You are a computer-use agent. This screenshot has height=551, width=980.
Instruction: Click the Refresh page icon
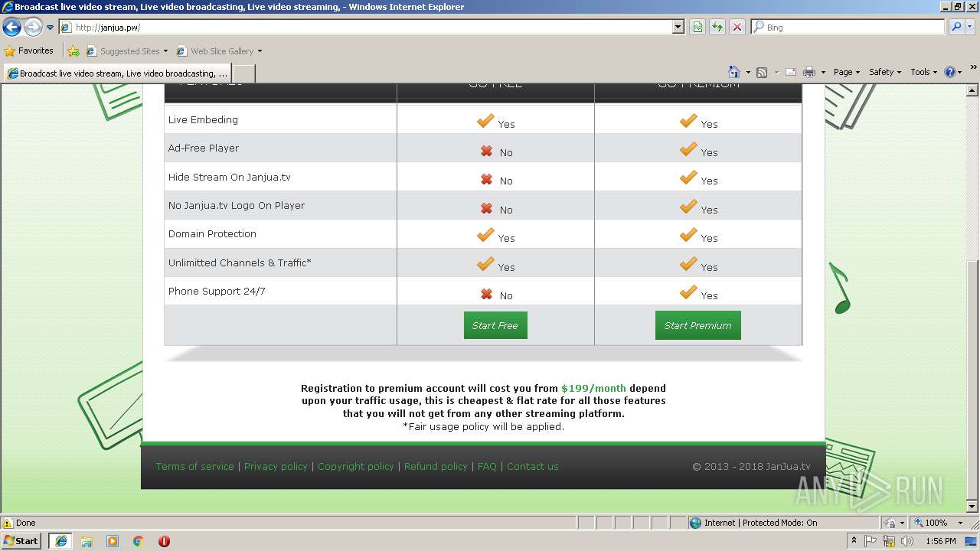tap(717, 27)
